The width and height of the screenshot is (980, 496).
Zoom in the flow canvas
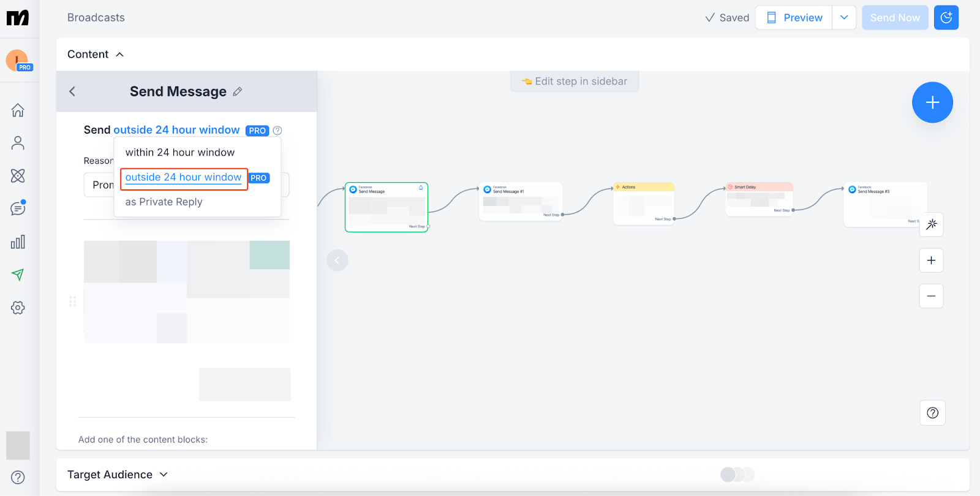[x=931, y=261]
